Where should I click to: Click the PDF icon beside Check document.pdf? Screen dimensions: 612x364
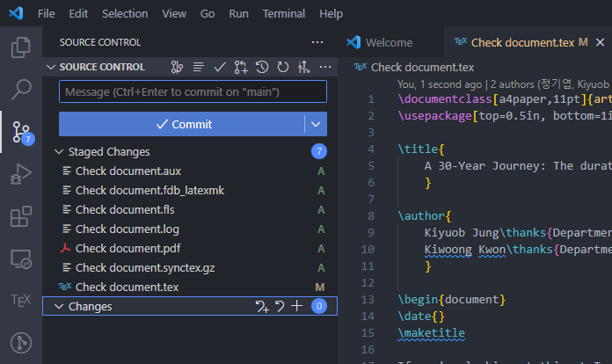coord(65,248)
